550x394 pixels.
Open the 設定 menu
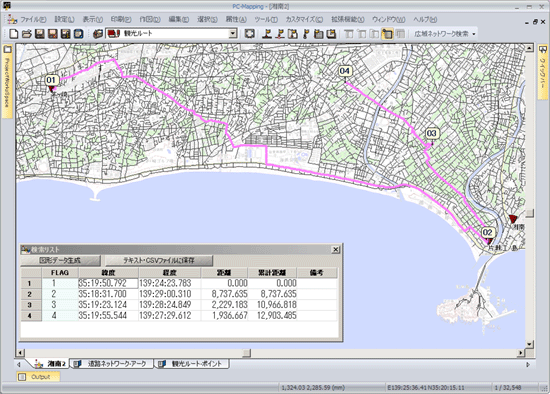[x=65, y=19]
